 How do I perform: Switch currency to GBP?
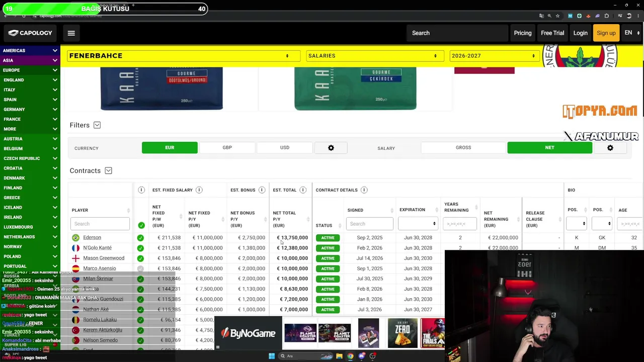click(227, 148)
